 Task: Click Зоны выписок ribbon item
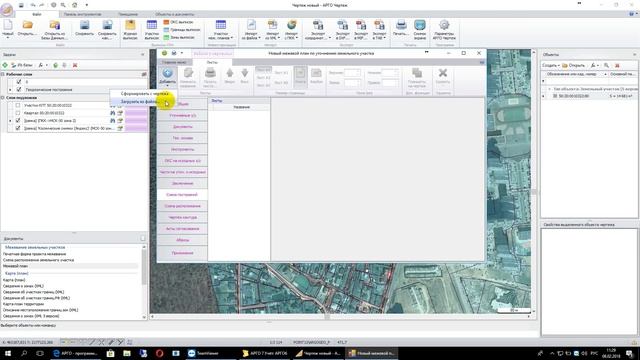[179, 37]
